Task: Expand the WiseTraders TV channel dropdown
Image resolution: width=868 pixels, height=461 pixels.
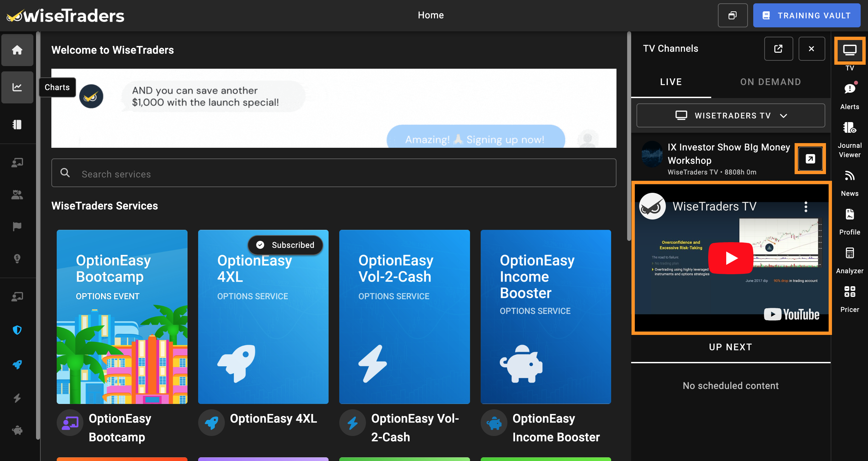Action: (731, 116)
